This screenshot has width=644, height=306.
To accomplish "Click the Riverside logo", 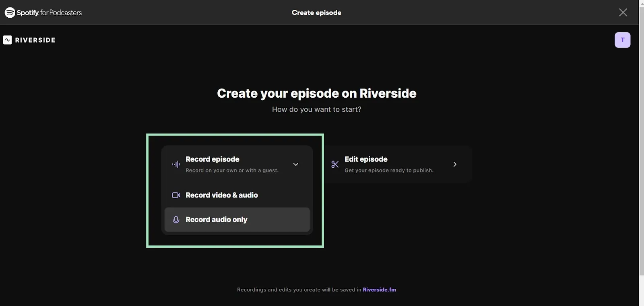I will pos(29,40).
